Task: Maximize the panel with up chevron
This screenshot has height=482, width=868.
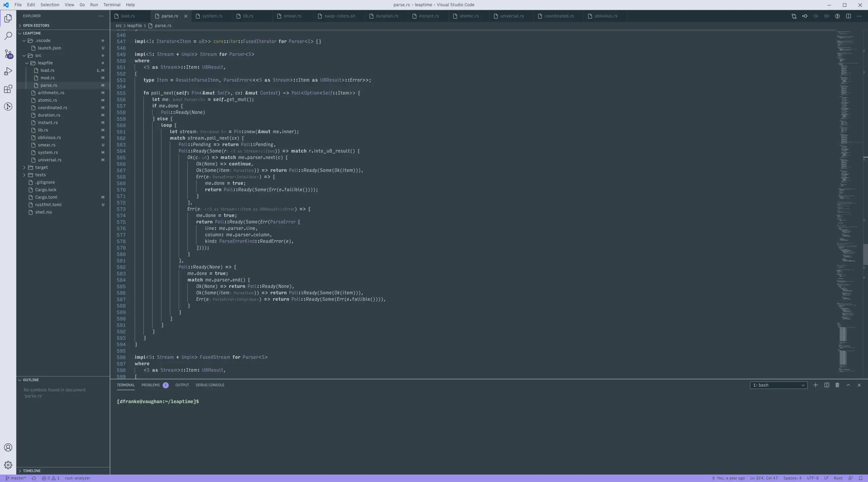Action: coord(848,385)
